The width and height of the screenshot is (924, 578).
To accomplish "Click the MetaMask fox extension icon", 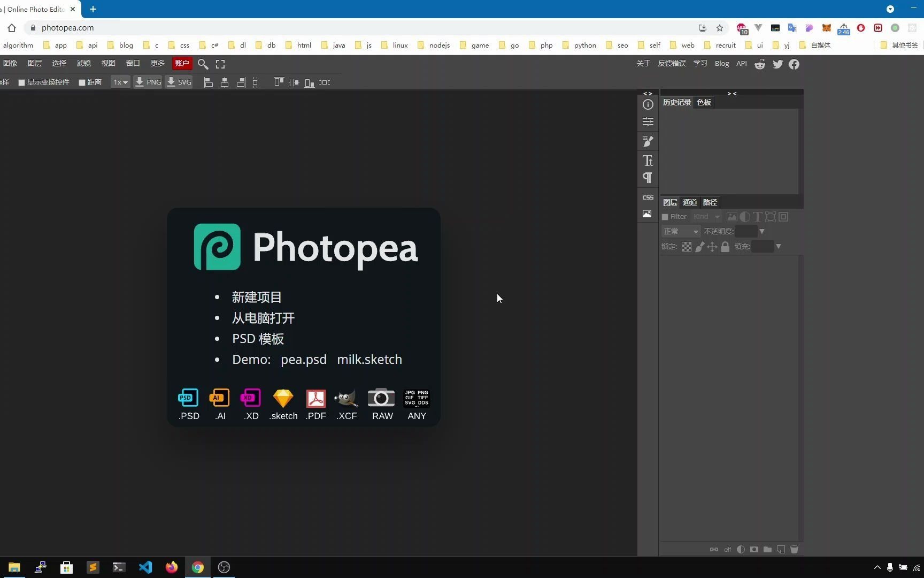I will (826, 28).
